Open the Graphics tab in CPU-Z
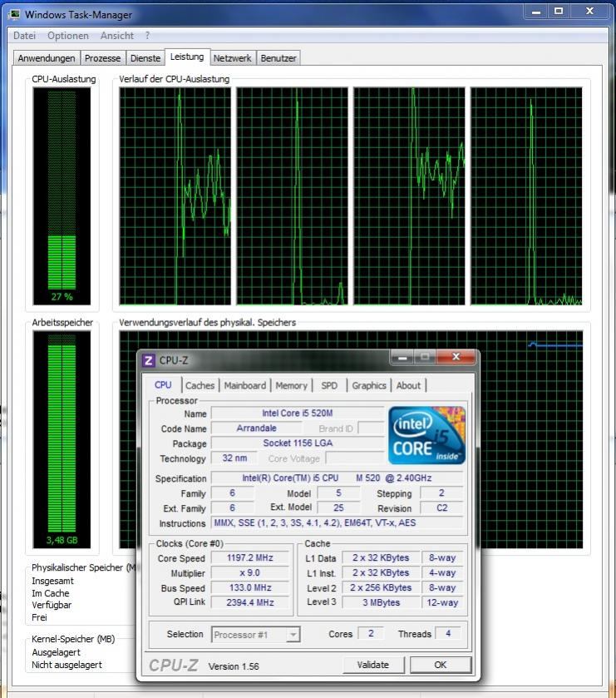This screenshot has width=616, height=698. (x=369, y=385)
